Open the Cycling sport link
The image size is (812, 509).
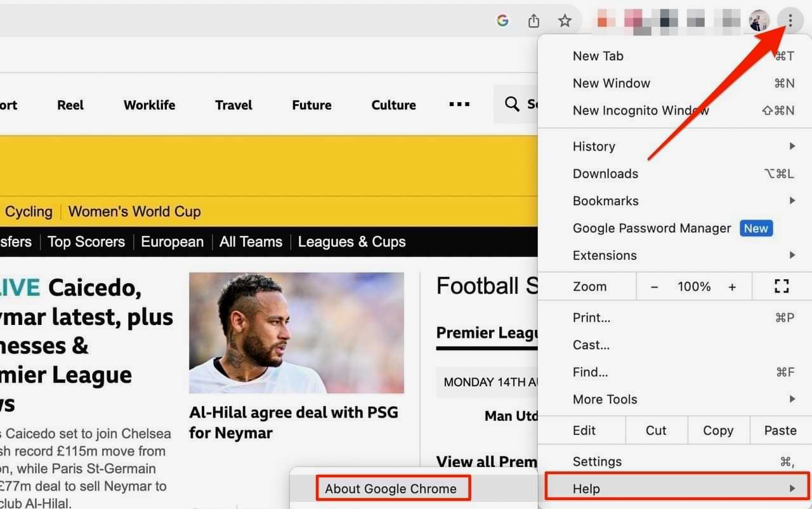click(x=29, y=211)
